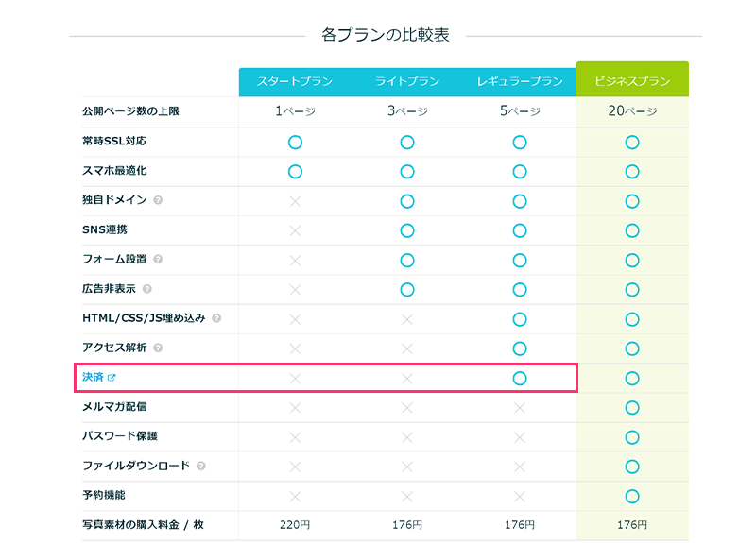The image size is (756, 543).
Task: Click the 各プランの比較表 heading
Action: pos(385,35)
